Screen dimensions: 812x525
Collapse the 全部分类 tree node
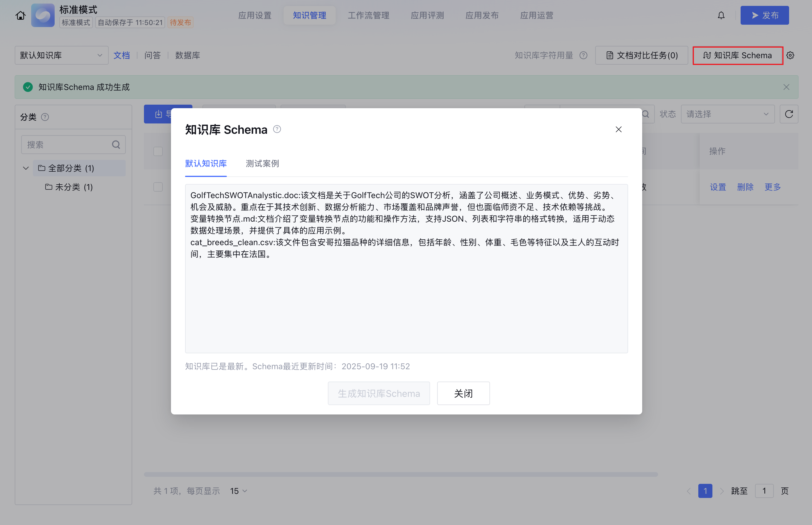coord(26,168)
